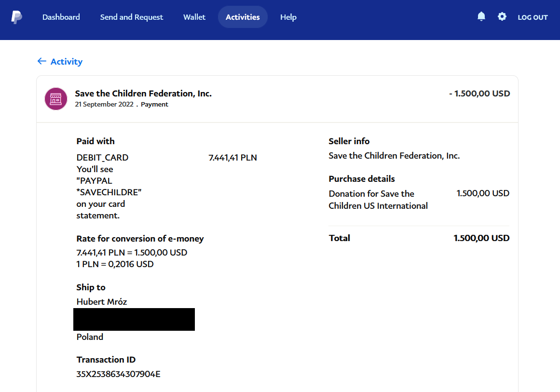This screenshot has width=560, height=392.
Task: Click the Purchase details heading
Action: pos(362,179)
